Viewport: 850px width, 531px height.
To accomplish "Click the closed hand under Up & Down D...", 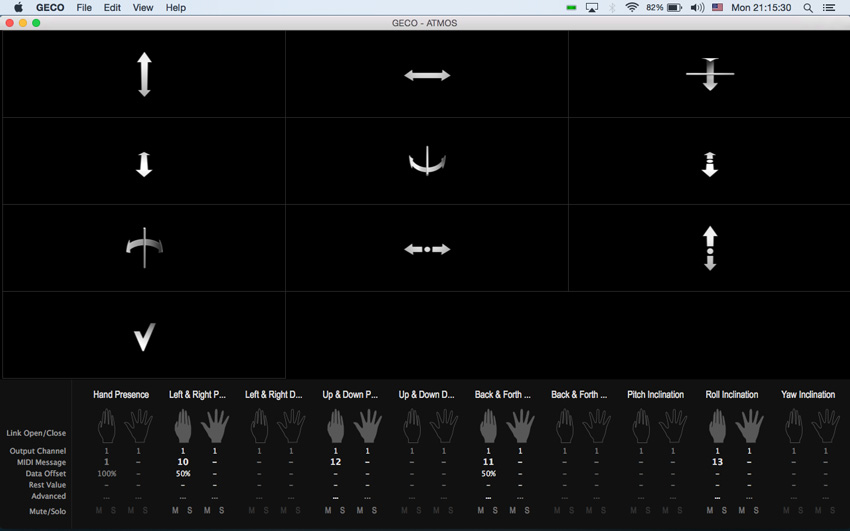I will click(413, 426).
